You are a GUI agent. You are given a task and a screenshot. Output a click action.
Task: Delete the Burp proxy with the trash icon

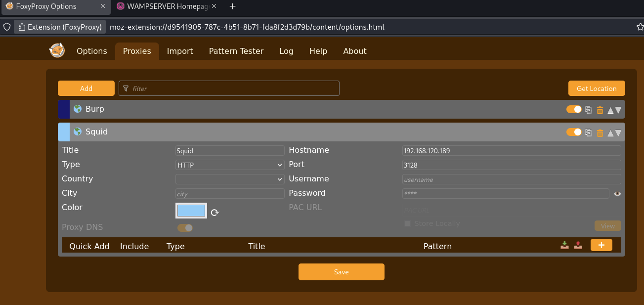click(x=600, y=110)
